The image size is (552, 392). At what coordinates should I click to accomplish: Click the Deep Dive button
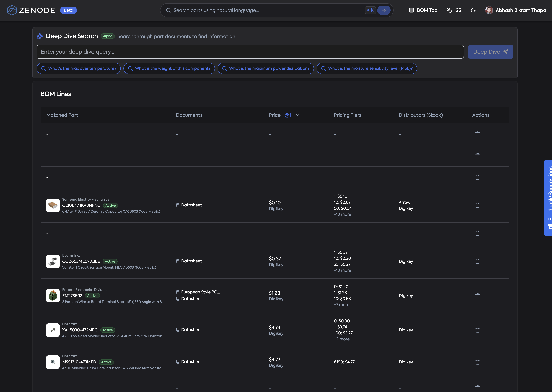(490, 52)
